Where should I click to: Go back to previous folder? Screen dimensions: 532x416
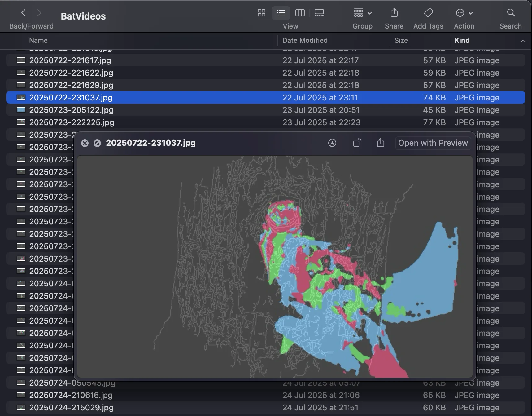pos(23,13)
